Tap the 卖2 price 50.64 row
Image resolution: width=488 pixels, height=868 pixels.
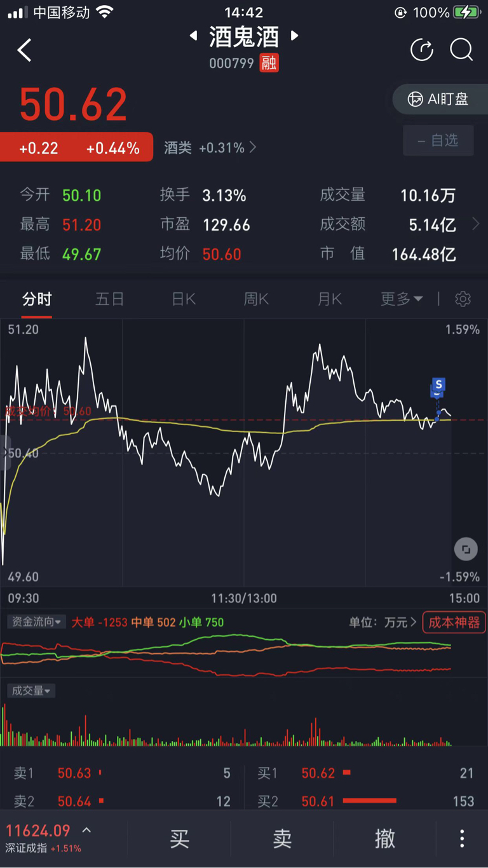tap(122, 801)
